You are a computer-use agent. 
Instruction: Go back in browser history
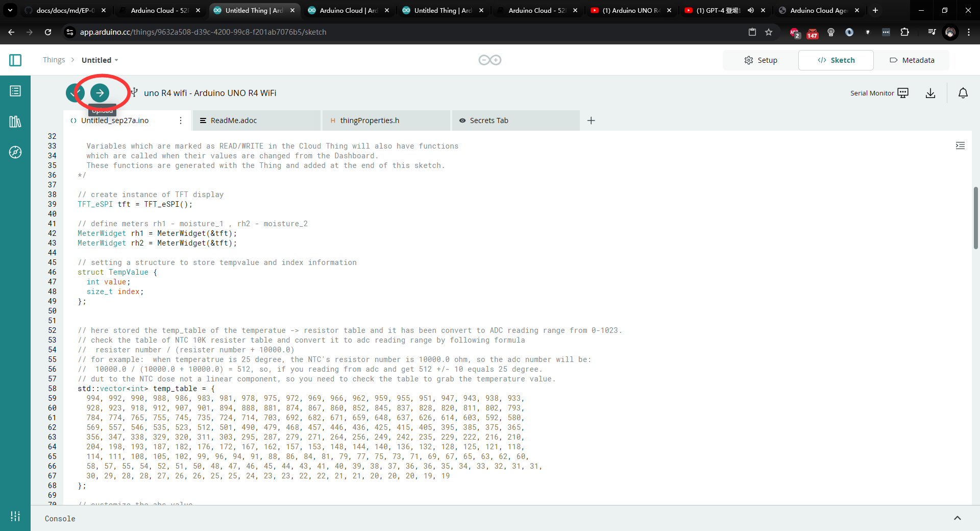11,32
